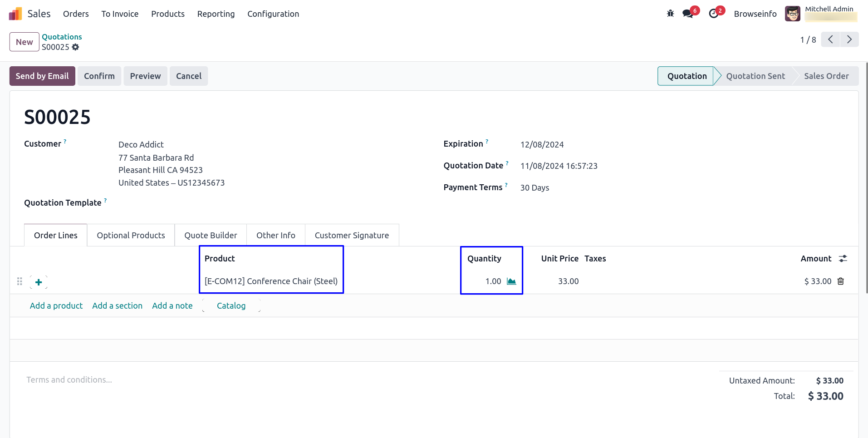
Task: Click the Sales app logo icon
Action: pos(15,14)
